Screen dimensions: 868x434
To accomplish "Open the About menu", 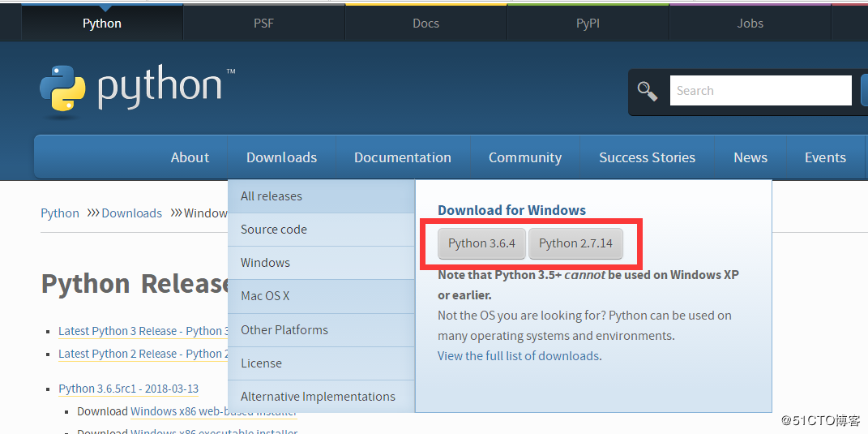I will click(190, 157).
